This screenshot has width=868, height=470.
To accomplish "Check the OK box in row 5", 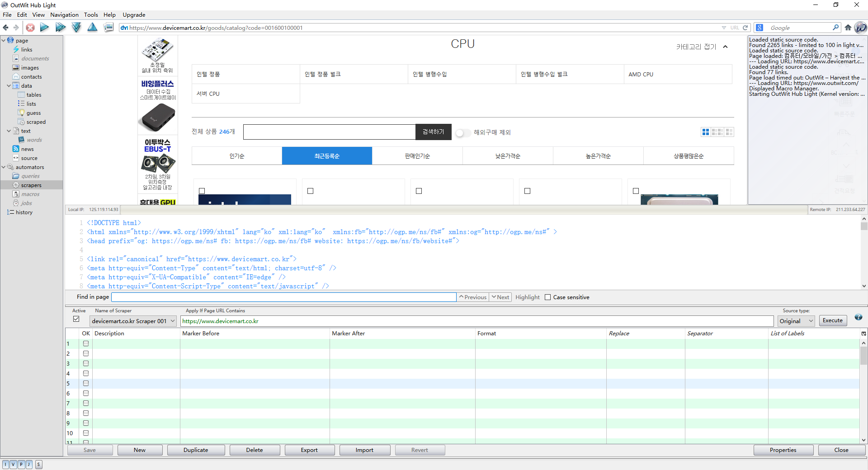I will [86, 384].
